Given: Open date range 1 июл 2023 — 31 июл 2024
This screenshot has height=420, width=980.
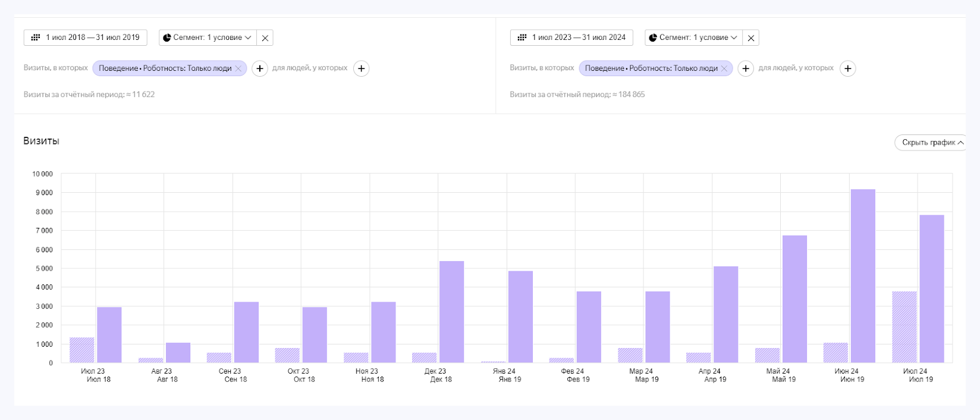Looking at the screenshot, I should click(x=571, y=37).
